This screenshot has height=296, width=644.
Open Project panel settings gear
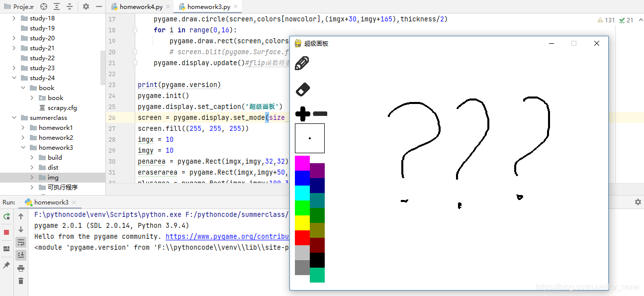(86, 7)
